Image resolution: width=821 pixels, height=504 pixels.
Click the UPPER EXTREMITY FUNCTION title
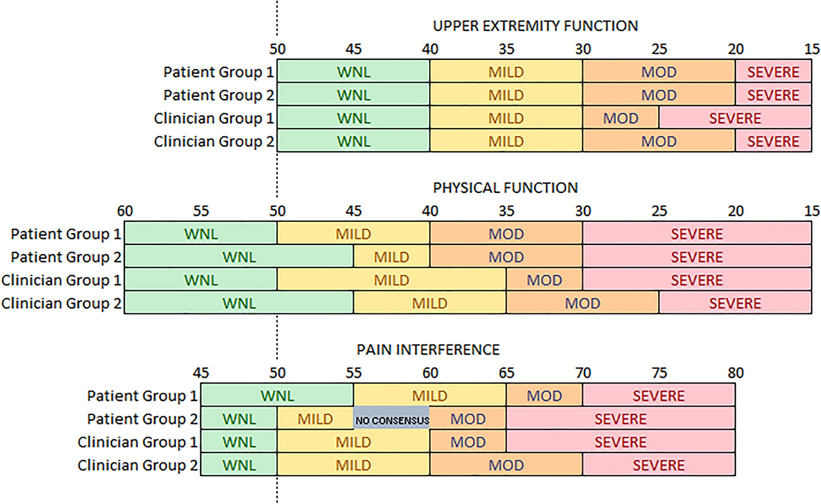click(535, 26)
